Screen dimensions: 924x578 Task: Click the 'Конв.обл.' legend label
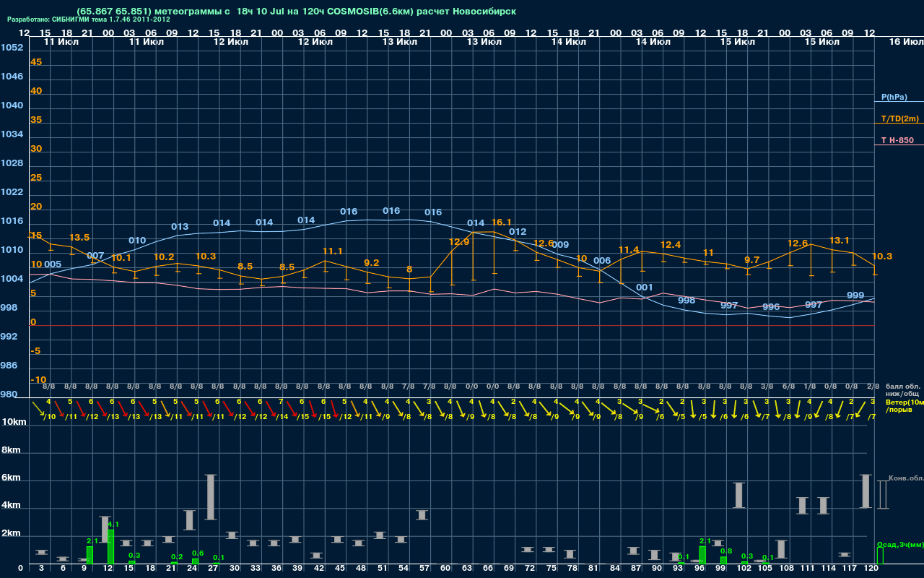[906, 478]
